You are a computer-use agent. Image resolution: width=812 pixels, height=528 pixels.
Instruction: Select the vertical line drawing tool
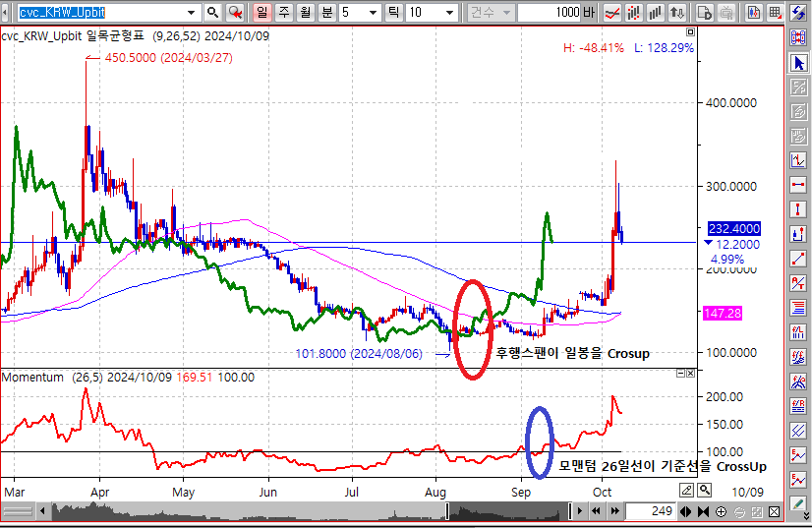799,209
